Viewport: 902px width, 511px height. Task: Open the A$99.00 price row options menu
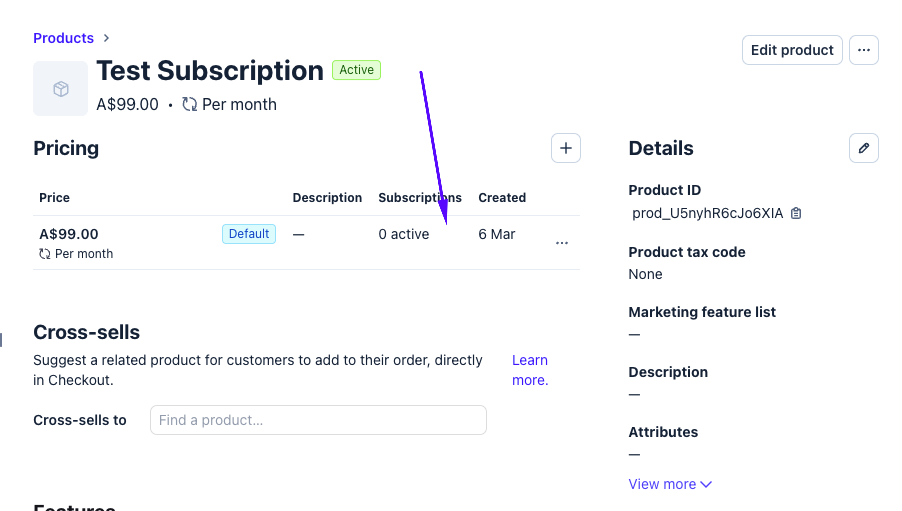[x=562, y=243]
